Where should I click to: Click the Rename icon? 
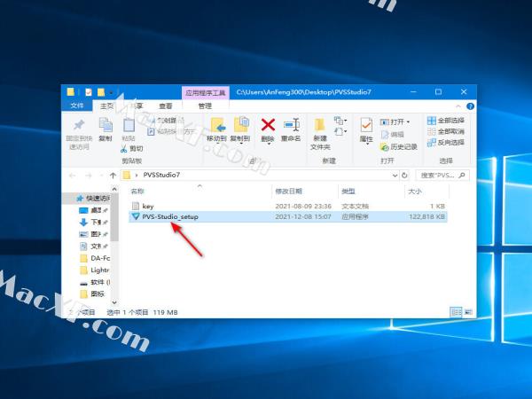point(292,125)
